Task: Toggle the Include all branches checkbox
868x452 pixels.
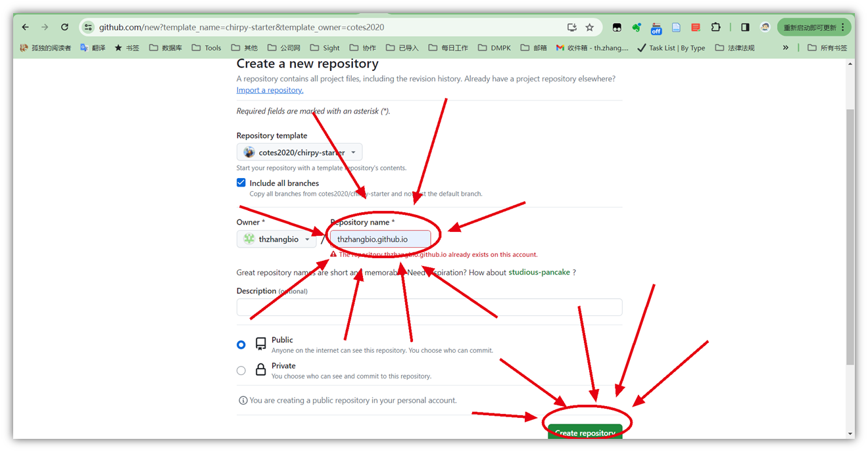Action: (241, 183)
